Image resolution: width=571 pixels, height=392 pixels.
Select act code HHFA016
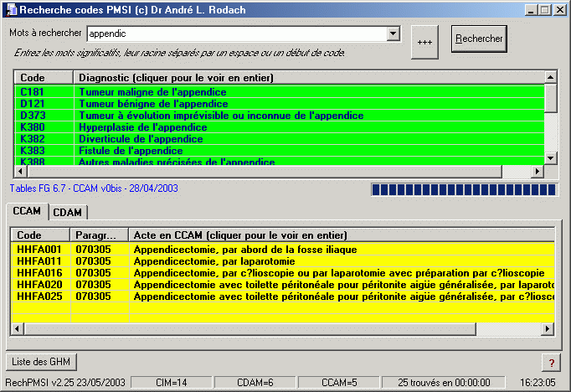point(39,273)
